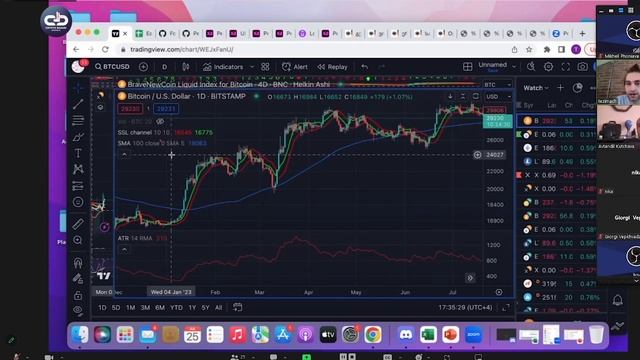Screen dimensions: 640x360
Task: Enter fullscreen chart mode
Action: (x=565, y=67)
